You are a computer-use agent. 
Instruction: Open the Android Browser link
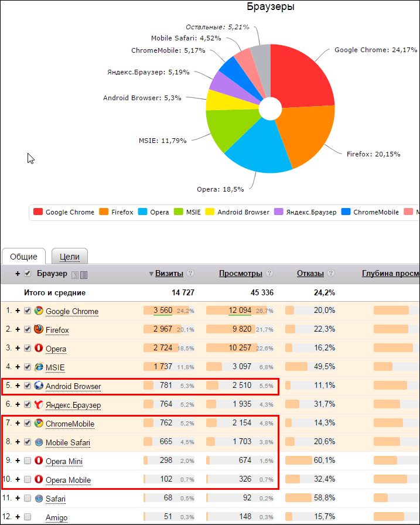[x=73, y=386]
